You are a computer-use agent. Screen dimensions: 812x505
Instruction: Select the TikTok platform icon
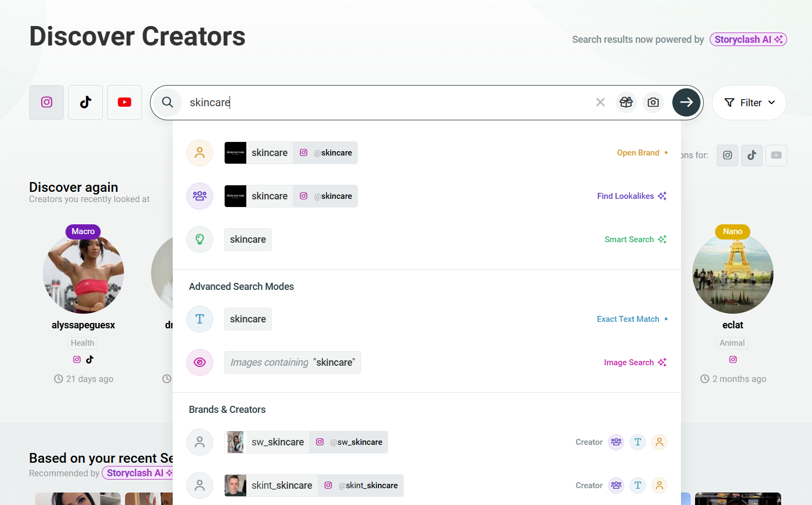tap(85, 102)
